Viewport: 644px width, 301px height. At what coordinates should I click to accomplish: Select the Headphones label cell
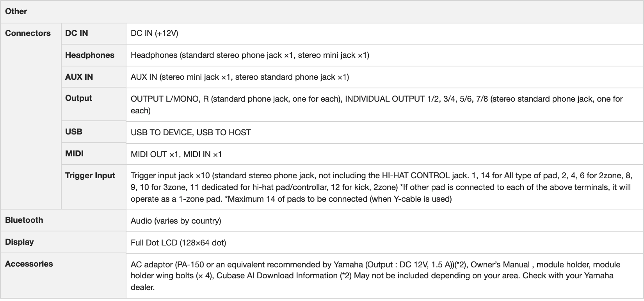(x=90, y=55)
